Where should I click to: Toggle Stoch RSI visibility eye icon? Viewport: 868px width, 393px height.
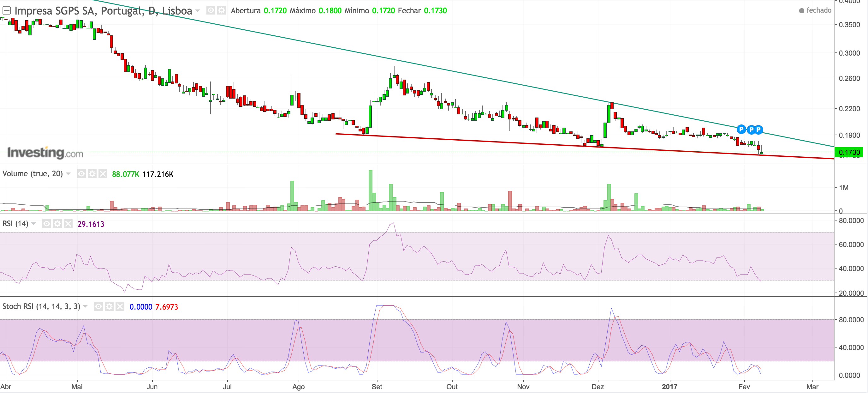(98, 306)
